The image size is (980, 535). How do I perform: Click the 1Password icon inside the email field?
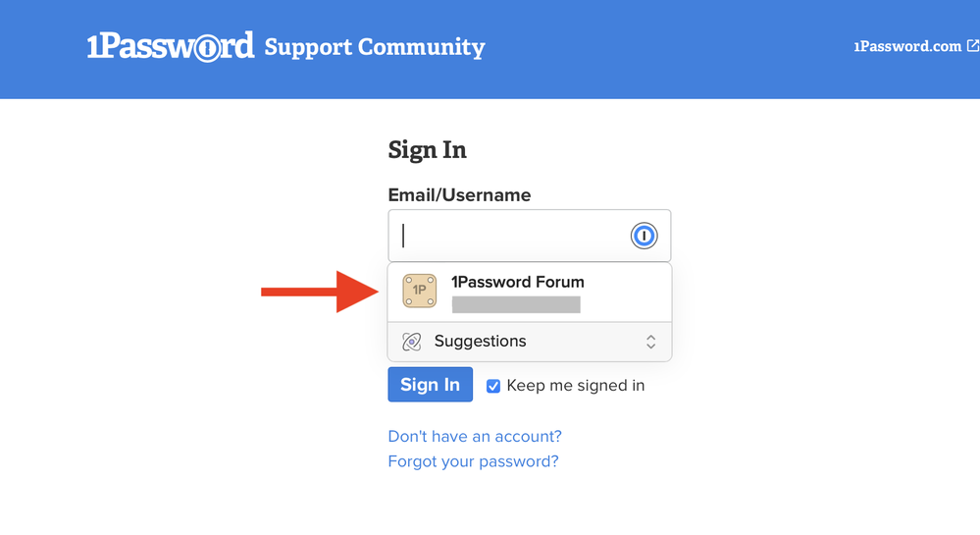644,236
